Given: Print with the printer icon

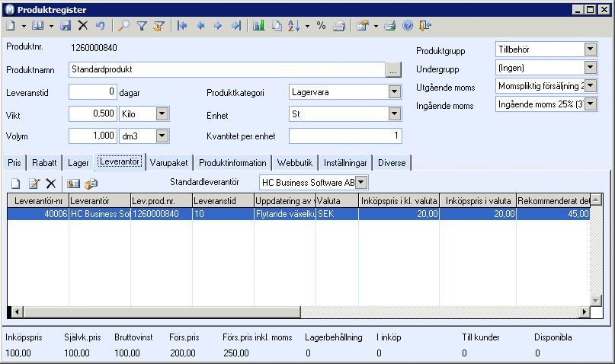Looking at the screenshot, I should coord(390,26).
